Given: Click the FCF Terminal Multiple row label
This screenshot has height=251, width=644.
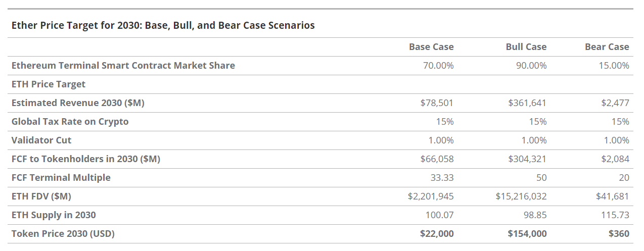Looking at the screenshot, I should [x=61, y=178].
